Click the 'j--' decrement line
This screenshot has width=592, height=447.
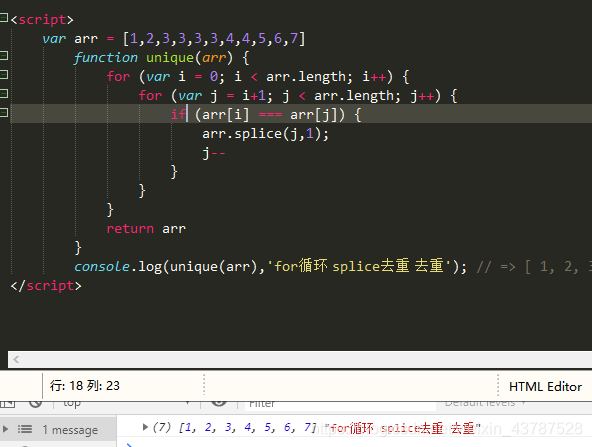(x=214, y=153)
